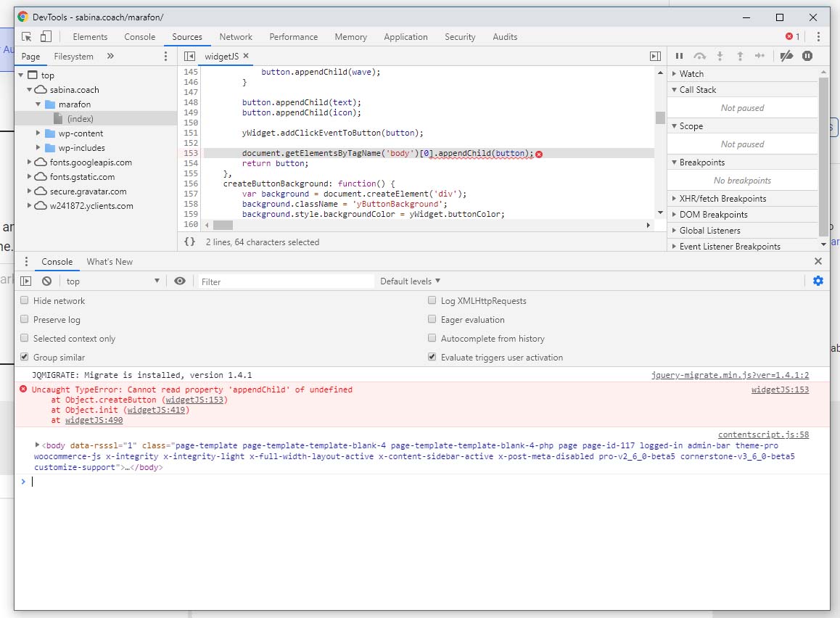Image resolution: width=840 pixels, height=618 pixels.
Task: Toggle pause on exceptions
Action: click(x=807, y=56)
